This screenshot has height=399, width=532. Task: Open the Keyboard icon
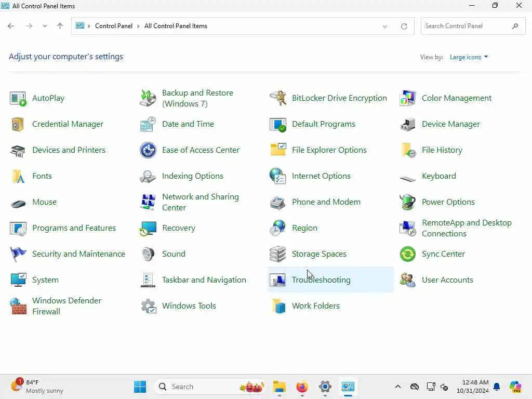pos(408,178)
